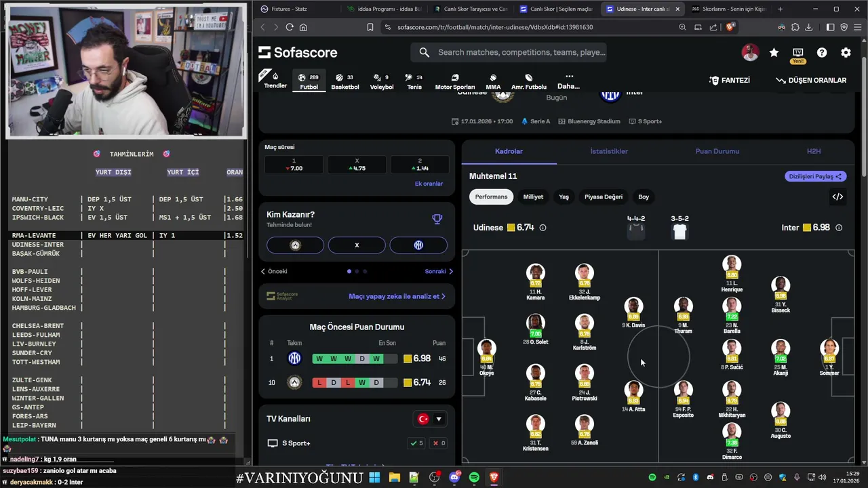Image resolution: width=868 pixels, height=488 pixels.
Task: Open player K. Davis on pitch
Action: click(633, 313)
